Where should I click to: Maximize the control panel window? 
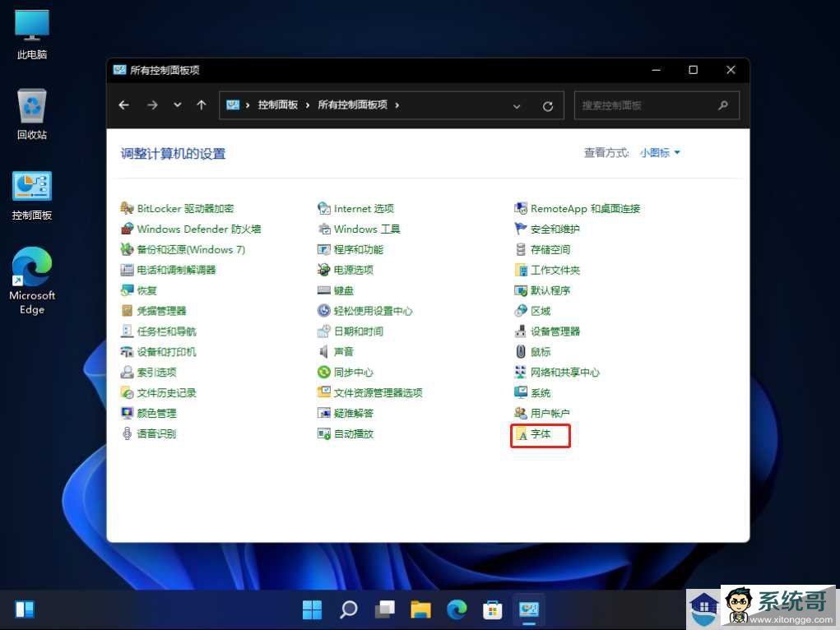pyautogui.click(x=694, y=70)
